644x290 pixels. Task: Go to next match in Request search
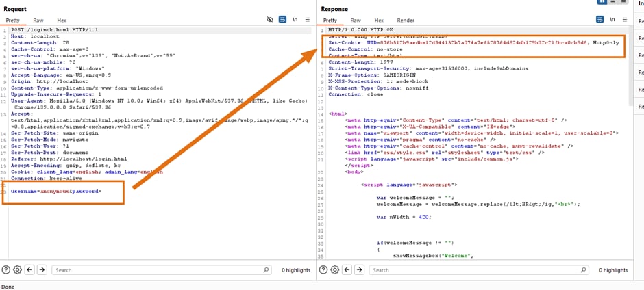click(42, 270)
